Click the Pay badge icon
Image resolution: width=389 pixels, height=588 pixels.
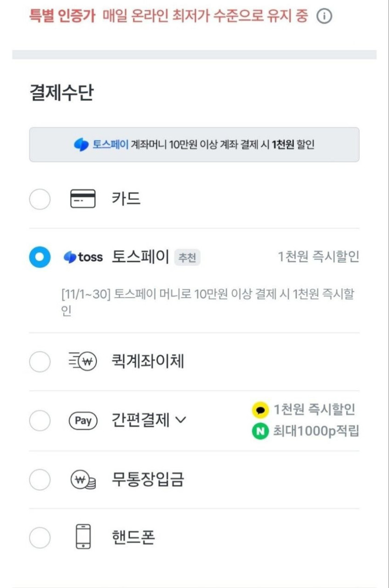click(x=83, y=421)
